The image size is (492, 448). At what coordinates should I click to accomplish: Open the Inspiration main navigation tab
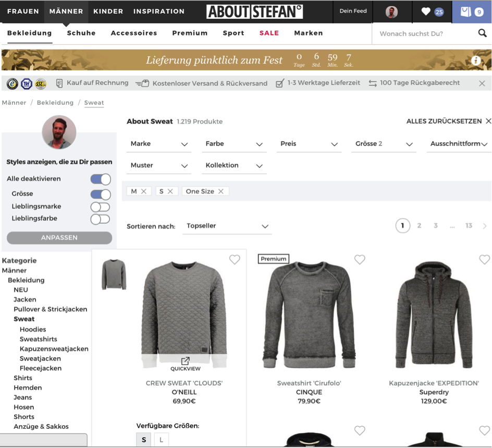point(159,11)
